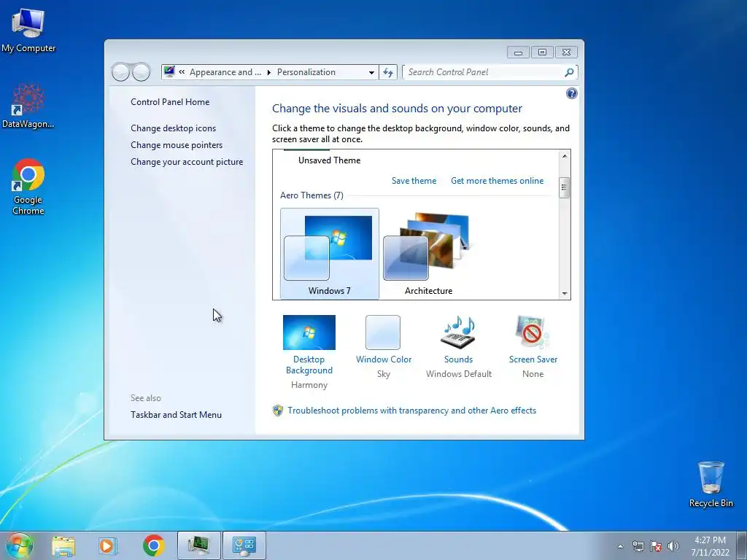747x560 pixels.
Task: Open the address bar dropdown arrow
Action: point(371,72)
